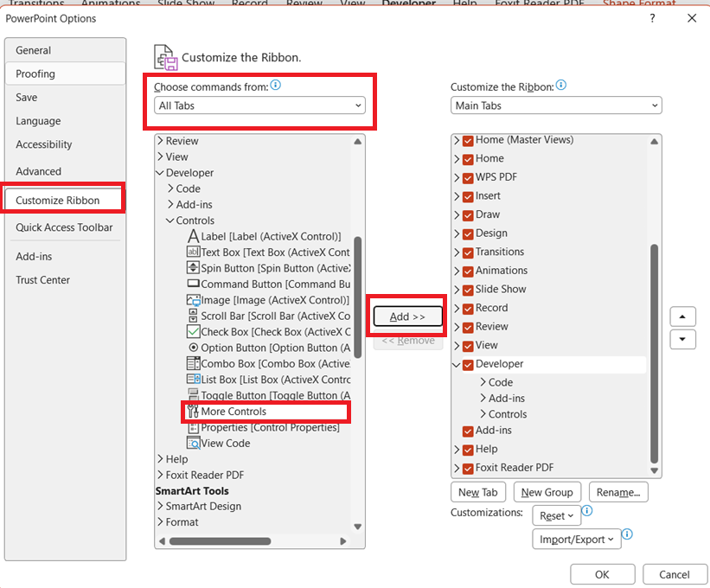This screenshot has height=588, width=710.
Task: Select the Check Box ActiveX control icon
Action: point(194,331)
